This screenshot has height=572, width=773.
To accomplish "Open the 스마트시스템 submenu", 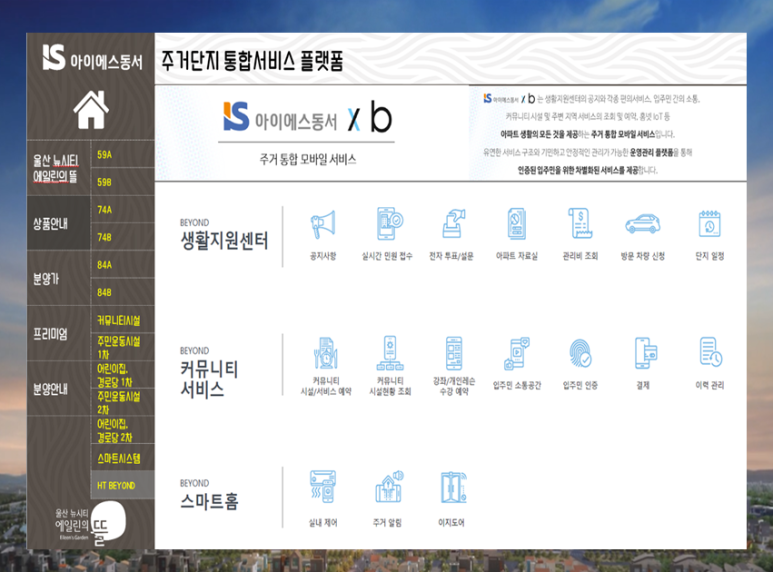I will pyautogui.click(x=122, y=458).
